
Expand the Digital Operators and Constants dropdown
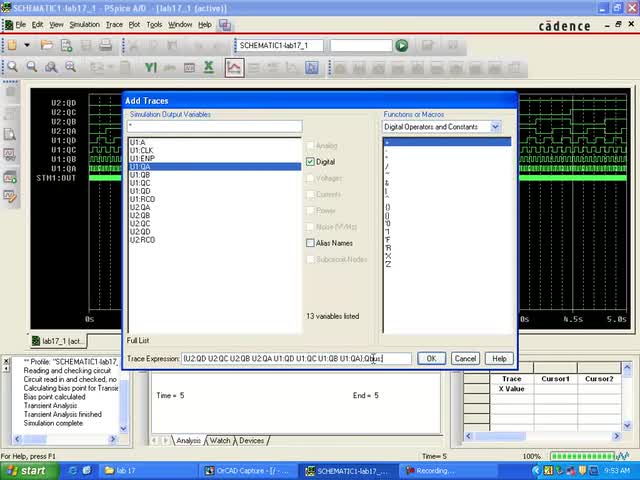tap(495, 127)
